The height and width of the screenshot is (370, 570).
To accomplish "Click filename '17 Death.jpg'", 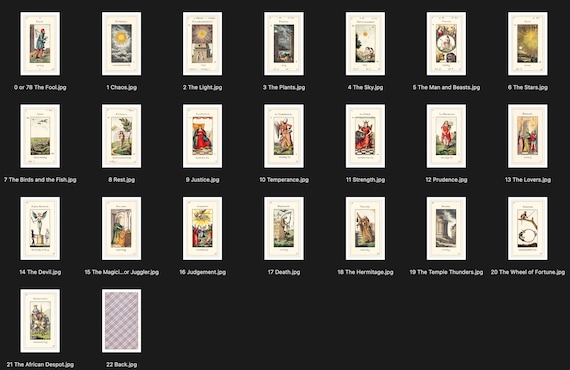I will pos(284,272).
